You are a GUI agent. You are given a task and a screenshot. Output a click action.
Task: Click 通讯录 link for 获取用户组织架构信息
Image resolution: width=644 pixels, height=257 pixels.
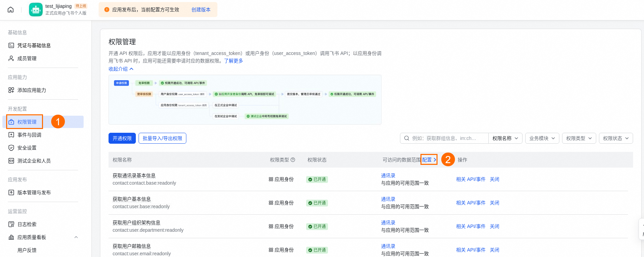388,223
